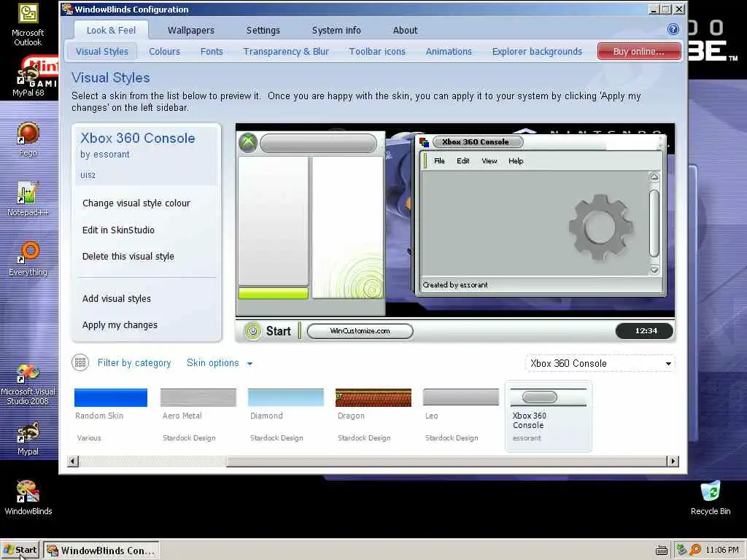Click Edit in SkinStudio
Image resolution: width=747 pixels, height=560 pixels.
point(118,230)
